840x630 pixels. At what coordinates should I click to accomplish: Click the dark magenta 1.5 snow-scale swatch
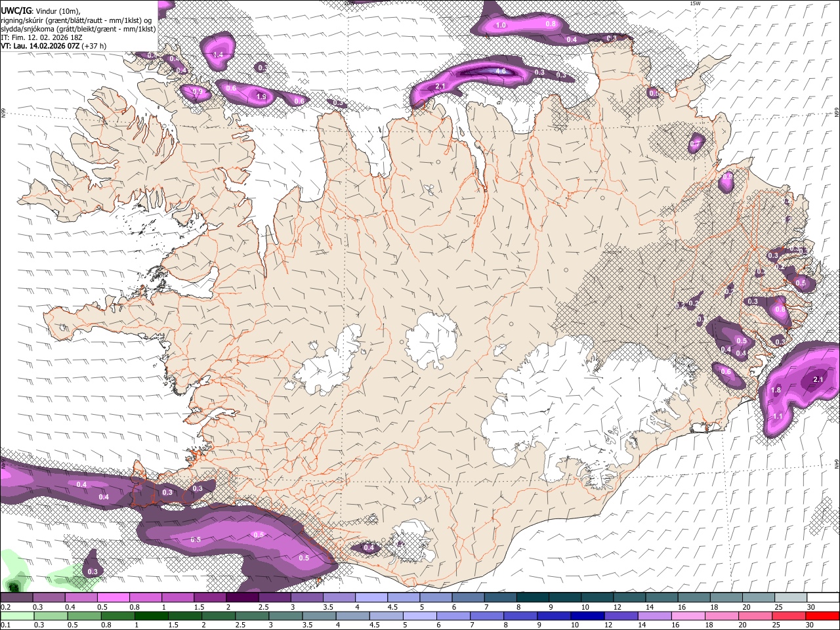209,598
